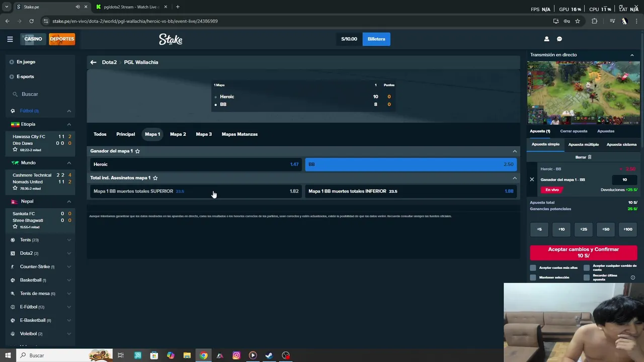Click the CASINO button
Screen dimensions: 644x362
pyautogui.click(x=33, y=39)
